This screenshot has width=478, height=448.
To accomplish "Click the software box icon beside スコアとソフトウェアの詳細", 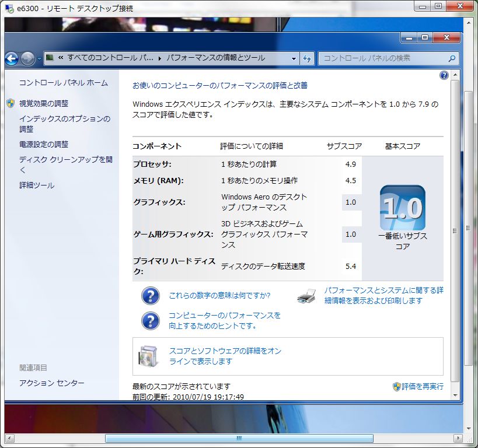I will tap(148, 356).
